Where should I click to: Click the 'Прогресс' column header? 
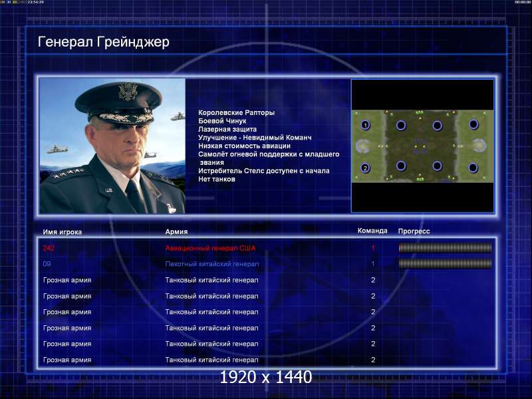414,231
